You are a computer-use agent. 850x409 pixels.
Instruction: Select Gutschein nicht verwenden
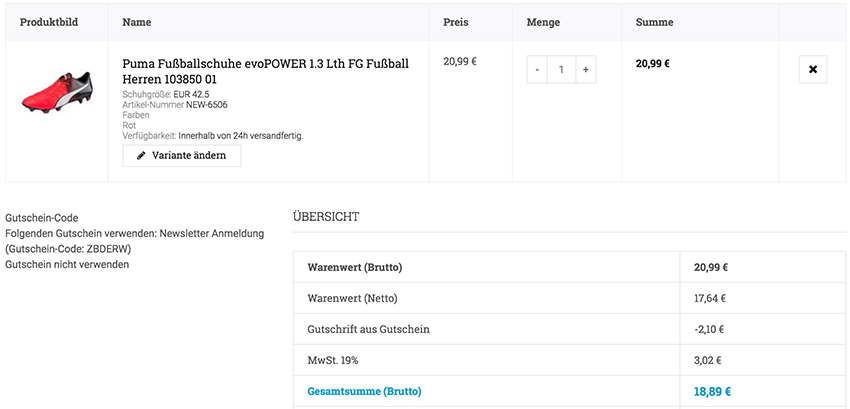[67, 264]
